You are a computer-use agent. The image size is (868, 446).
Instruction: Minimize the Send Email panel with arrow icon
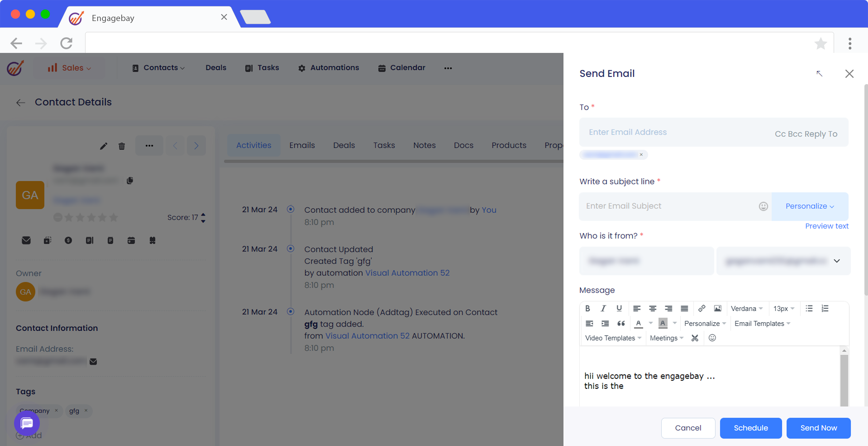(820, 74)
